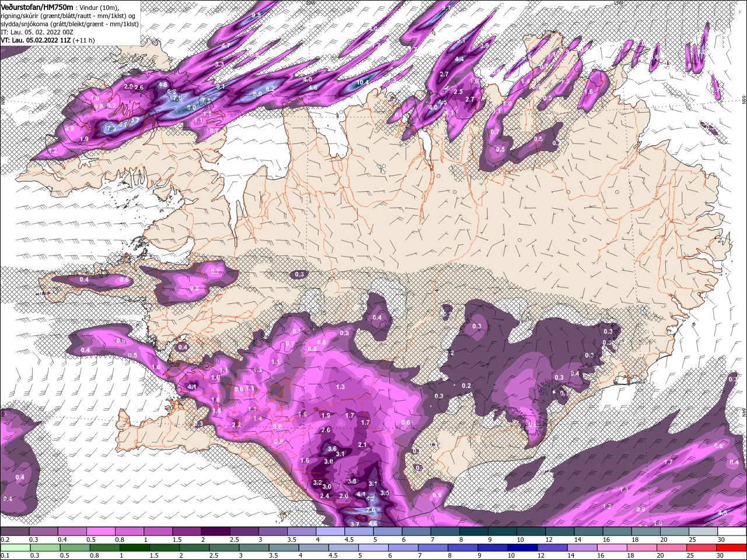Click the 'rigning/skúrir' legend description line
This screenshot has width=747, height=560.
[x=67, y=16]
